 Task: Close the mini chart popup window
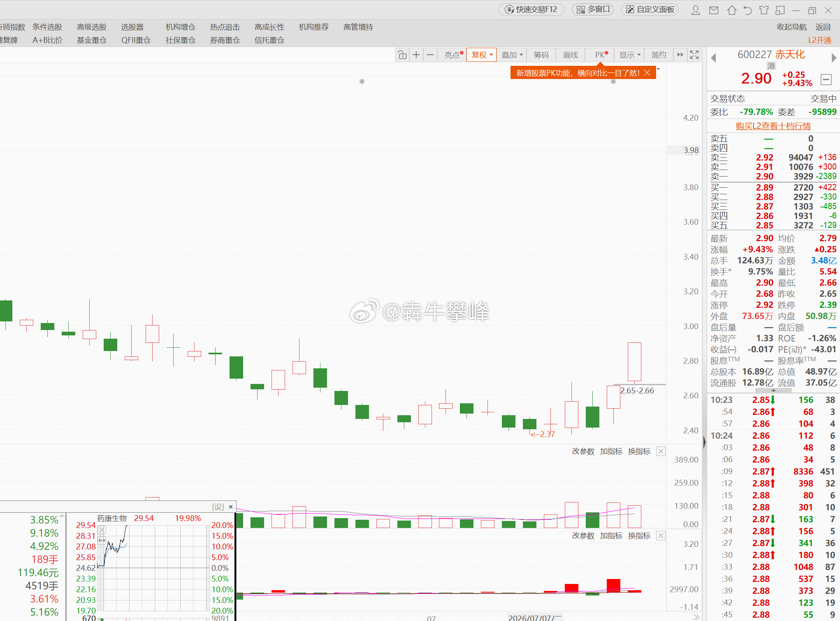pyautogui.click(x=231, y=507)
